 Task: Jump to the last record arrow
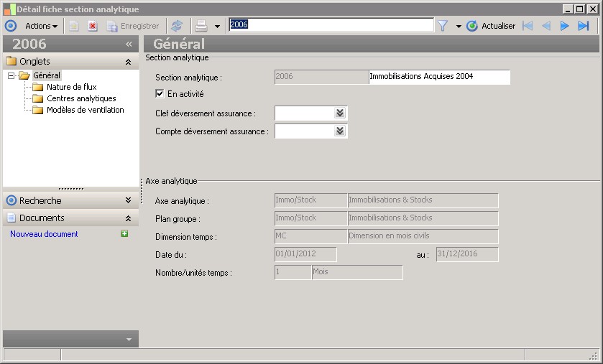584,26
